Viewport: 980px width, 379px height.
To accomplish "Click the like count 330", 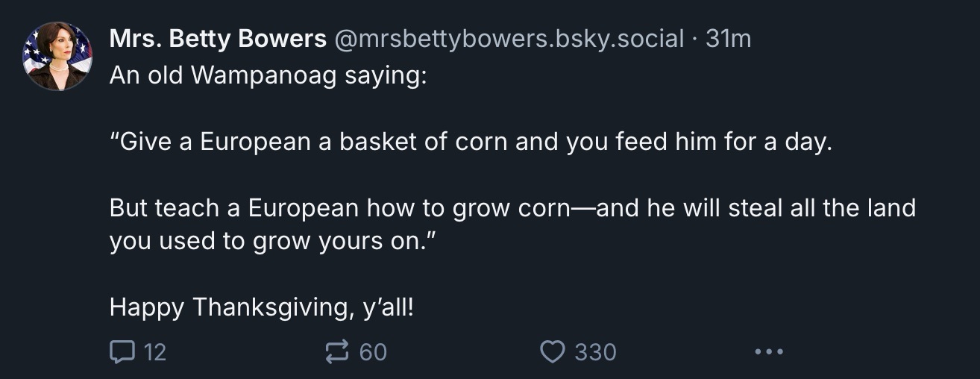I will 595,351.
